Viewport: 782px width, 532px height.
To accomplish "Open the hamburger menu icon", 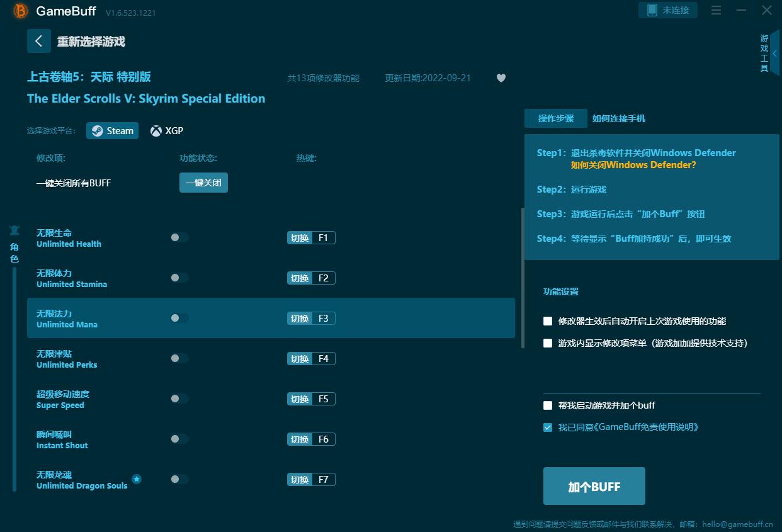I will click(716, 10).
